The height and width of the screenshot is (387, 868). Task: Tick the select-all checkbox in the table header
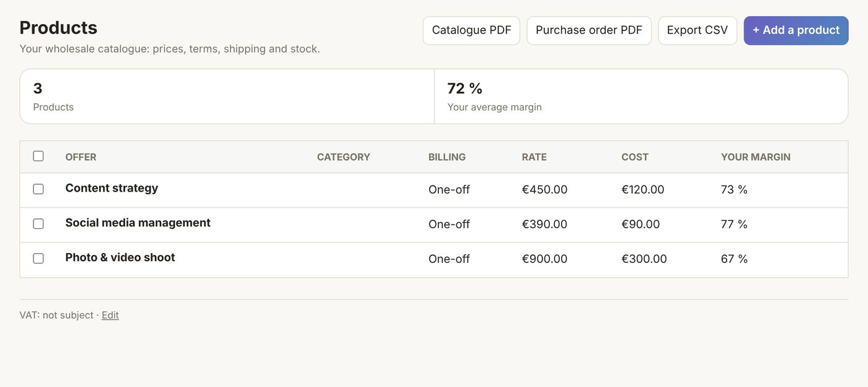pyautogui.click(x=38, y=156)
